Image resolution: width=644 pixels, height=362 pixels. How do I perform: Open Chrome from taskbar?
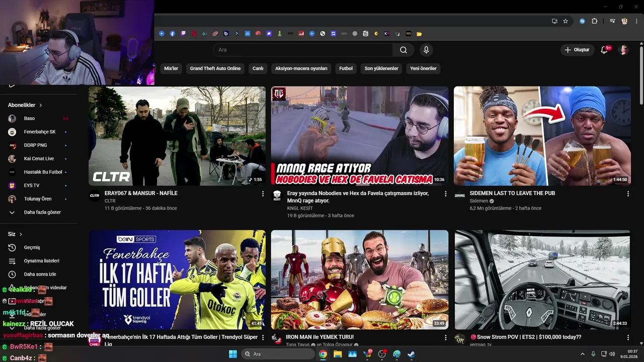click(x=323, y=354)
